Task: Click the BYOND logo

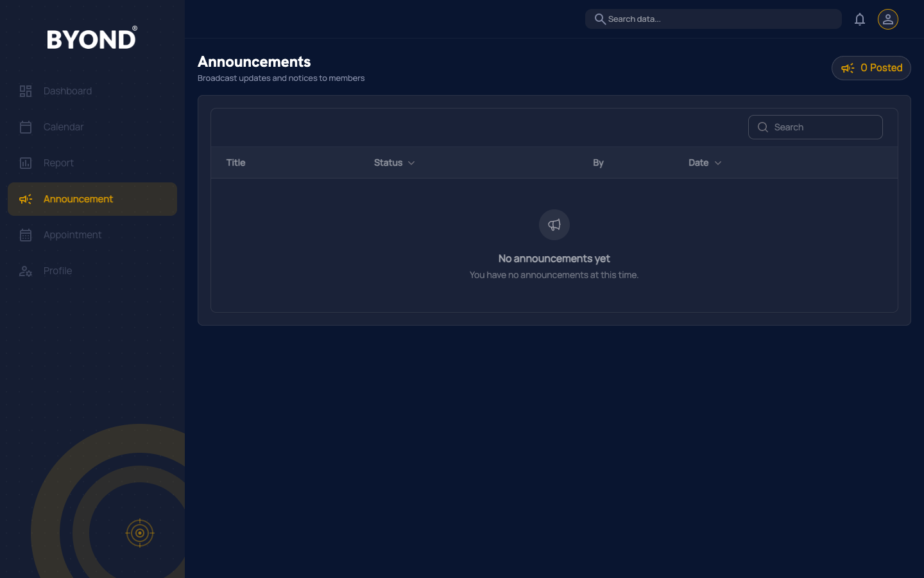Action: pos(92,39)
